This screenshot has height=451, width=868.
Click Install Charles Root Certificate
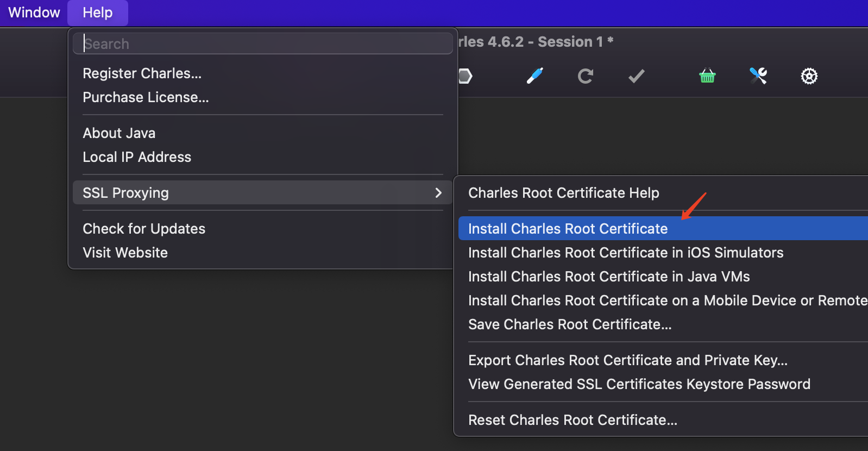coord(663,229)
